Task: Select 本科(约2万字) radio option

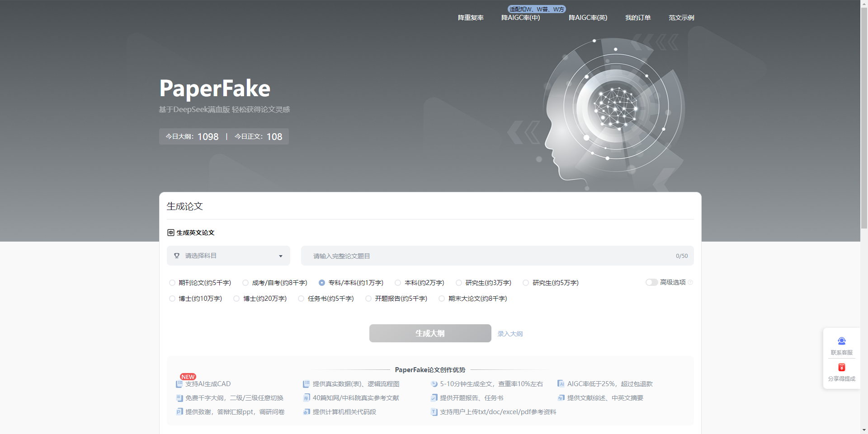Action: [398, 283]
